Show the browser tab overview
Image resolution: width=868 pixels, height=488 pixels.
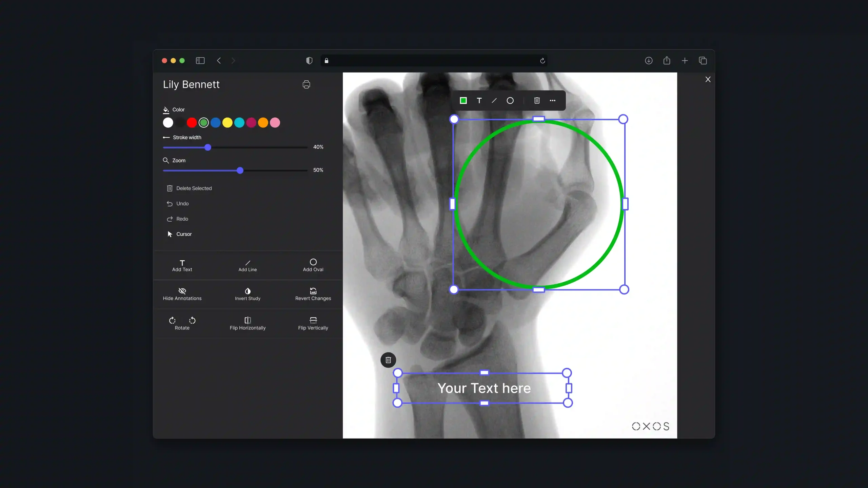coord(703,61)
